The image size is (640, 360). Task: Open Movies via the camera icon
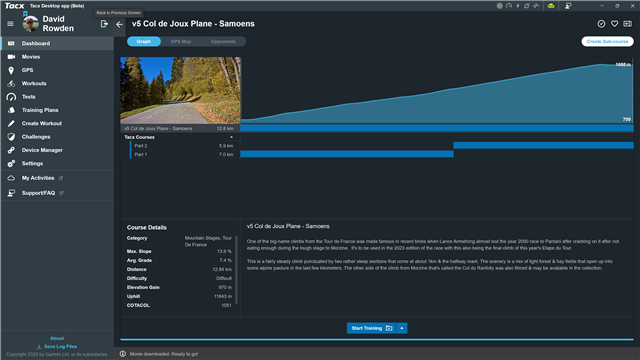click(11, 57)
